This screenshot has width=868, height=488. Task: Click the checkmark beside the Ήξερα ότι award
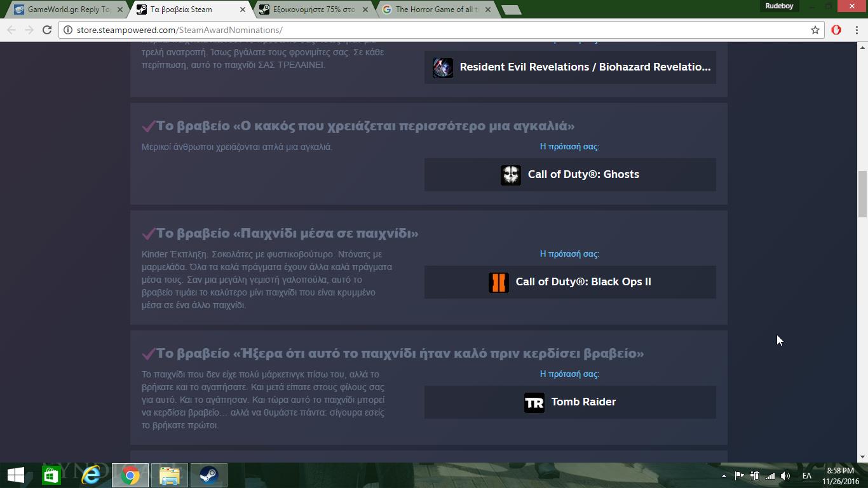(149, 354)
